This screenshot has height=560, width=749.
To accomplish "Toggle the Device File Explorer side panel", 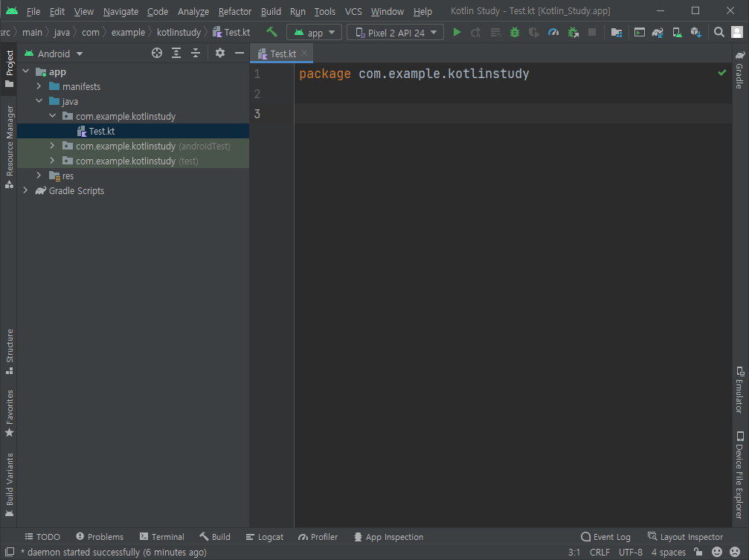I will (739, 475).
